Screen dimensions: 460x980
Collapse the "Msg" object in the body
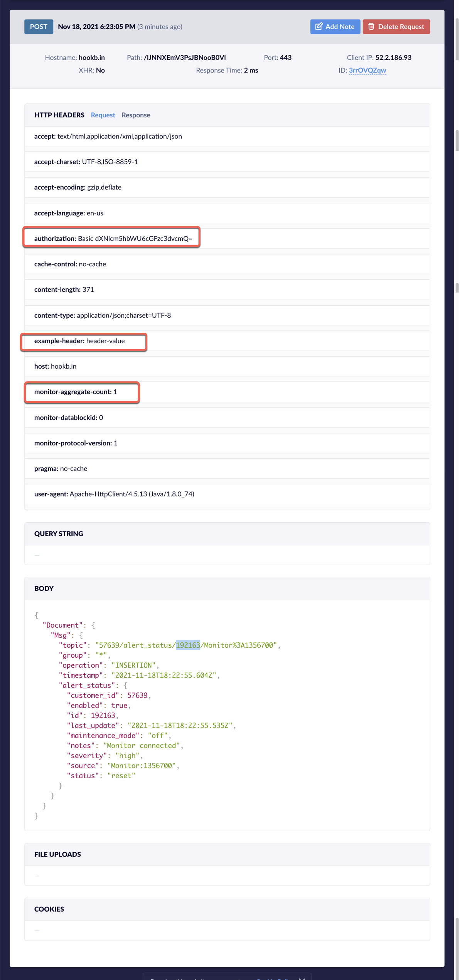(x=81, y=635)
